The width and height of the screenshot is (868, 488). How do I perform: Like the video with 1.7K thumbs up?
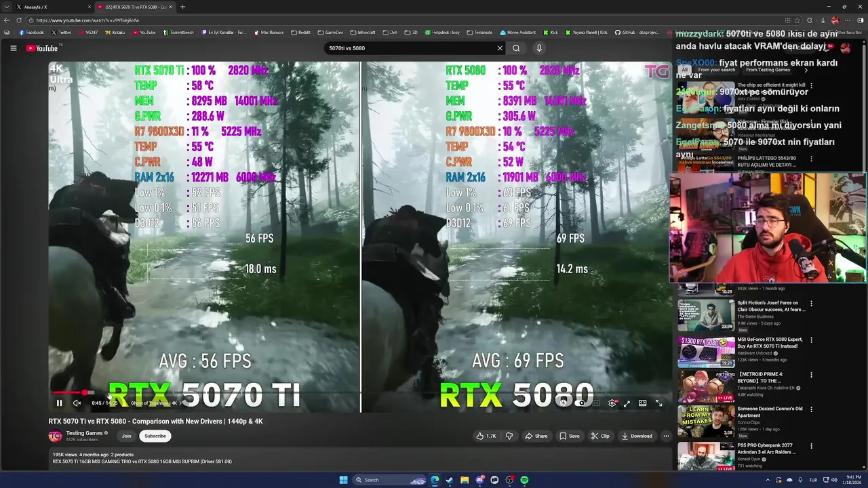486,436
